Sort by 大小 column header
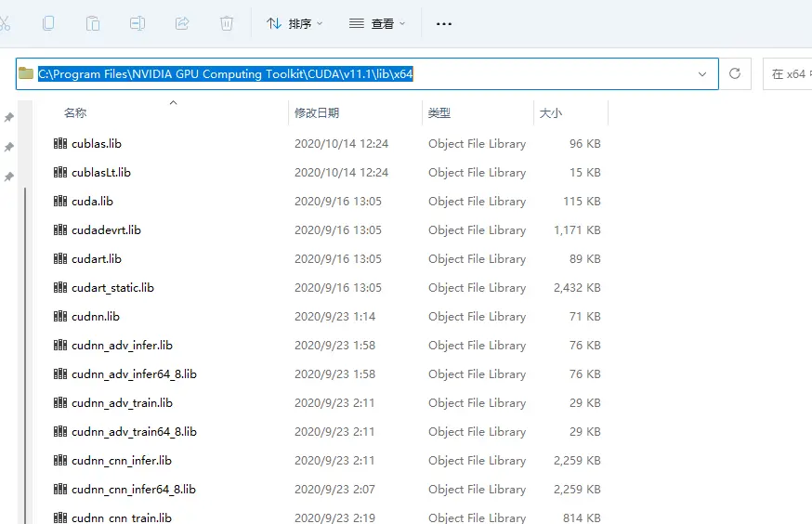Viewport: 812px width, 524px height. (x=551, y=112)
